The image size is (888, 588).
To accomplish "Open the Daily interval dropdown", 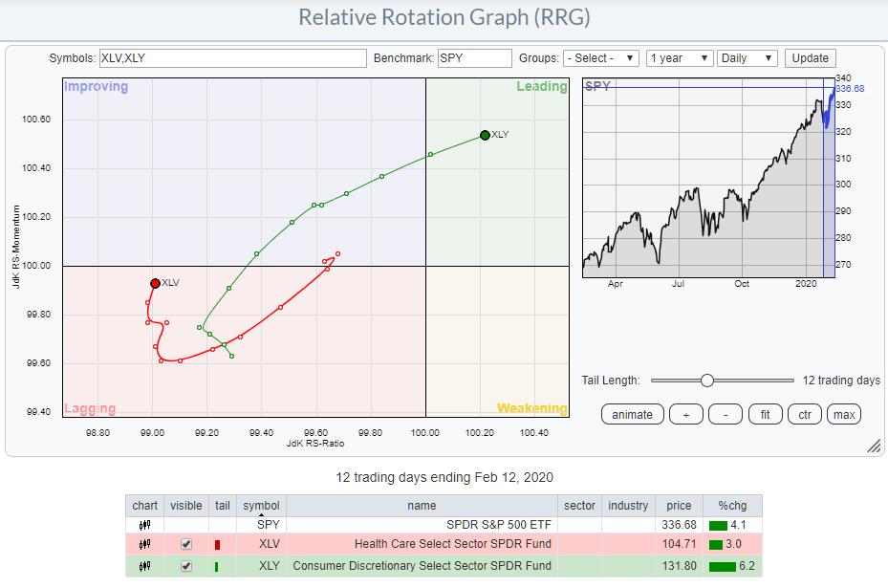I will pyautogui.click(x=747, y=58).
